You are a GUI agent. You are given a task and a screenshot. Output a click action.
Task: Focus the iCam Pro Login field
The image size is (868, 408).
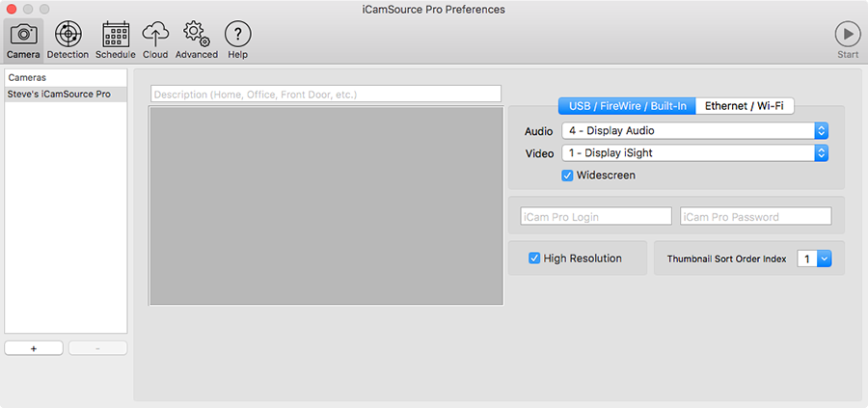[x=596, y=216]
